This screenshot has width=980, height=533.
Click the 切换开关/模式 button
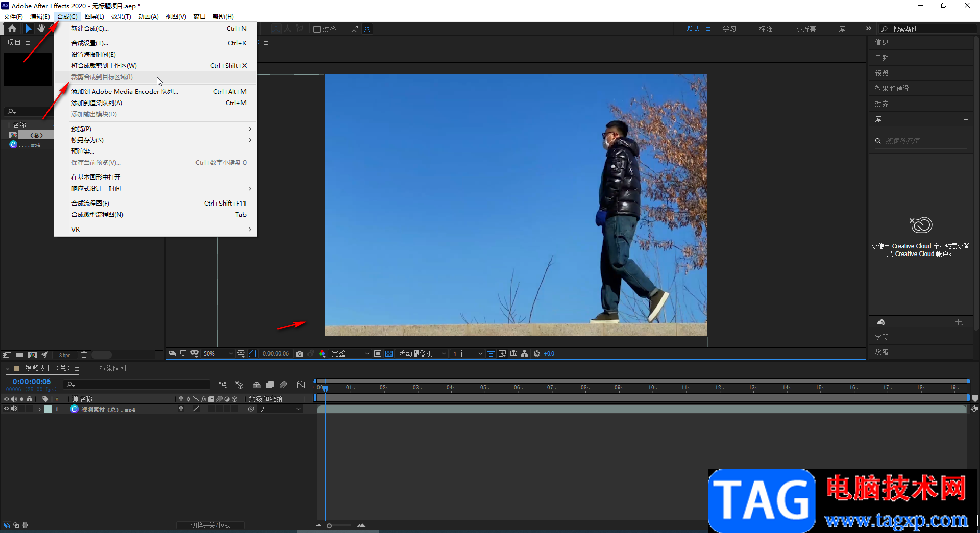(210, 525)
